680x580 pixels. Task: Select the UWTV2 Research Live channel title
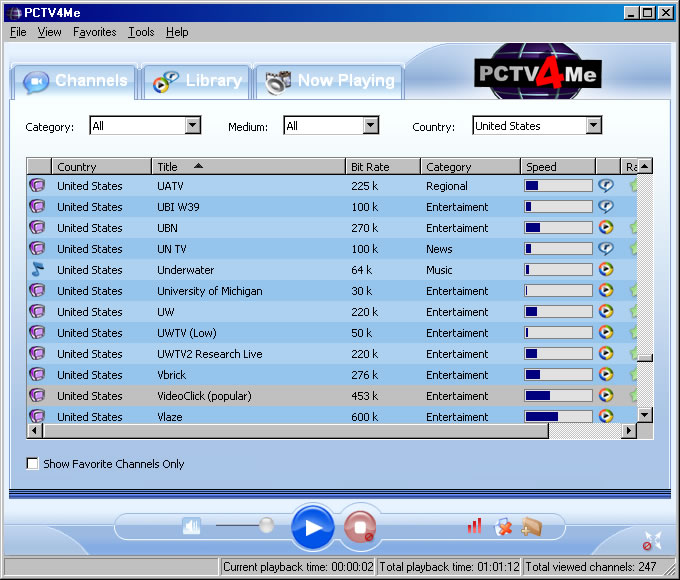[x=209, y=354]
